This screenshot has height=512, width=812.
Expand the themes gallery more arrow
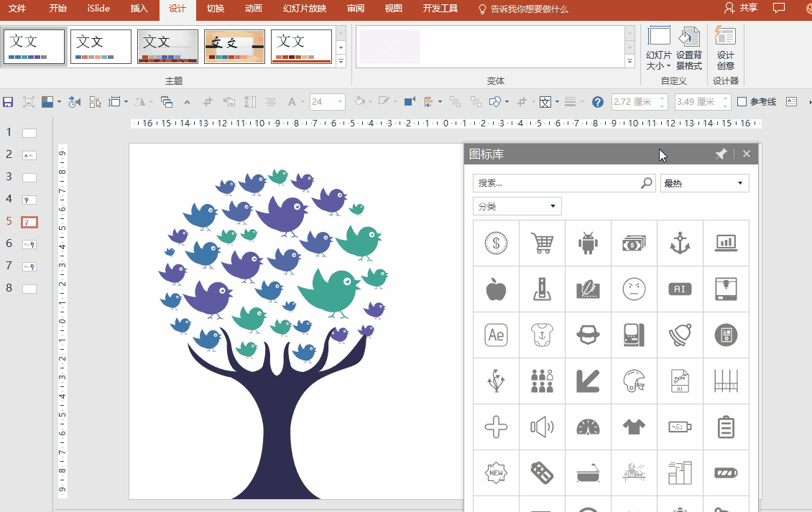[341, 60]
